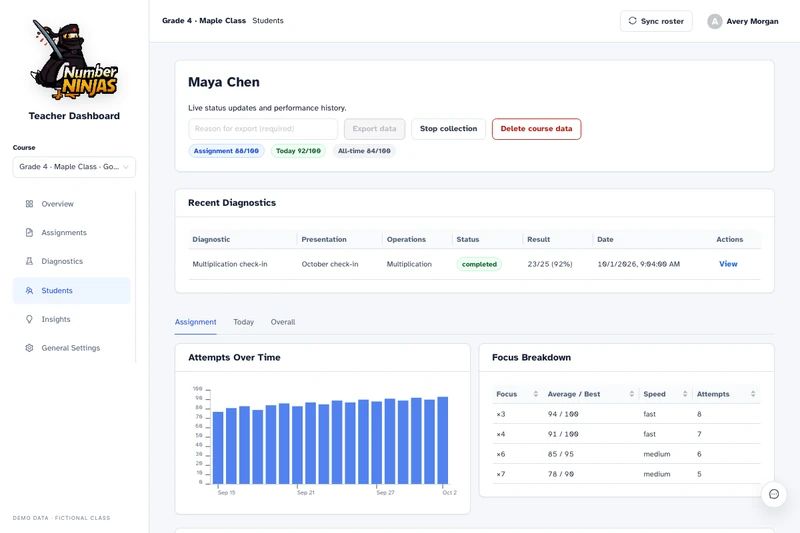This screenshot has width=800, height=533.
Task: Open the Course selector dropdown
Action: (x=74, y=167)
